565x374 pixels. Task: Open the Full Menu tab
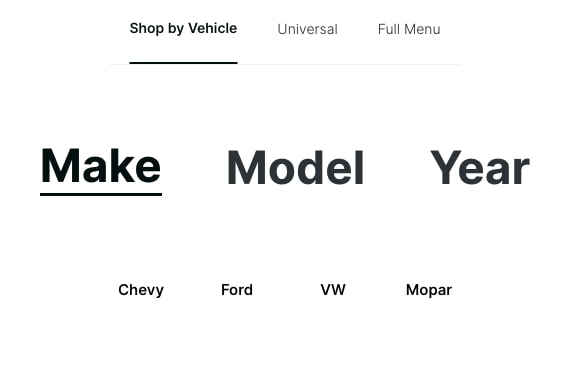(409, 29)
